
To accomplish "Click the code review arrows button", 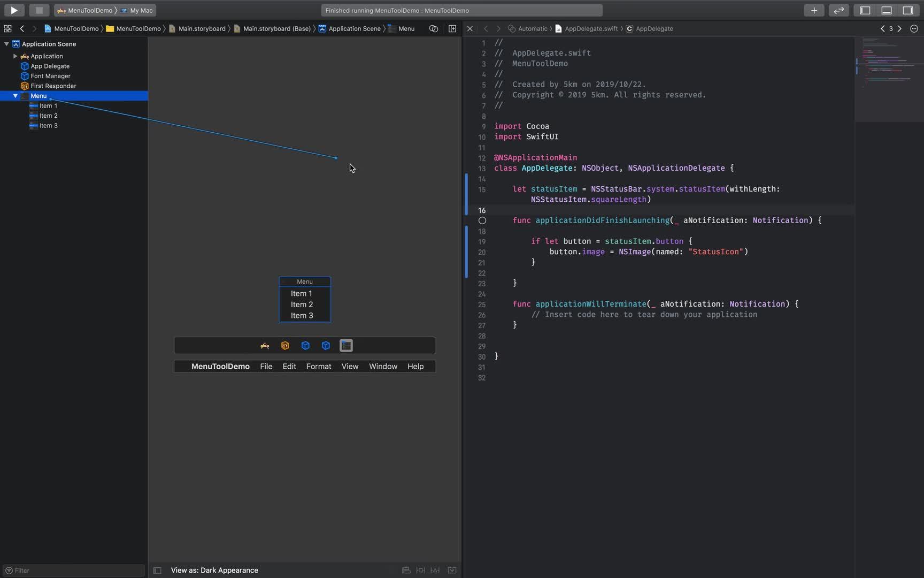I will point(839,10).
